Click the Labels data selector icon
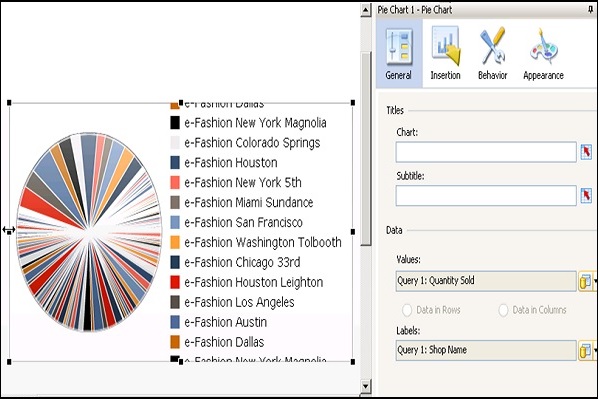 pyautogui.click(x=585, y=351)
